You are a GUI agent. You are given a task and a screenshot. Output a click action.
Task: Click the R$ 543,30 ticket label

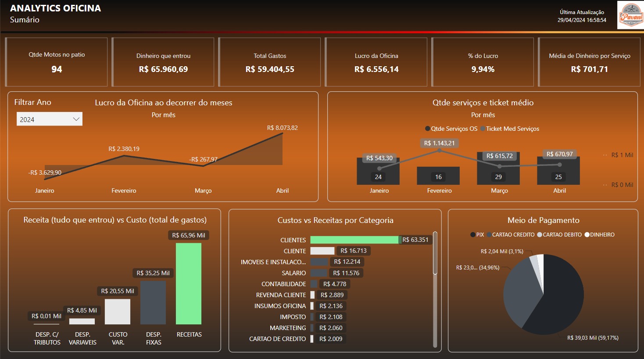[x=379, y=158]
